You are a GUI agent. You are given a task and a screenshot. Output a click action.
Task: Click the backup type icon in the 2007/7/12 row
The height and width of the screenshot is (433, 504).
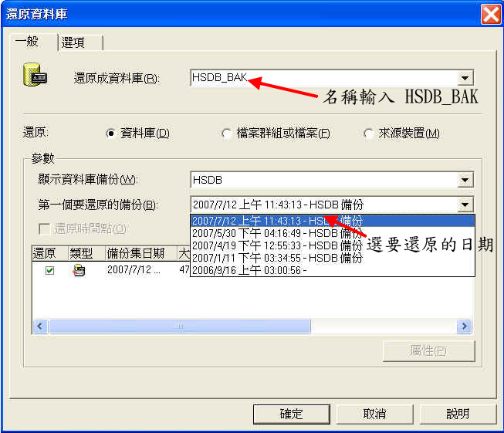[x=79, y=270]
